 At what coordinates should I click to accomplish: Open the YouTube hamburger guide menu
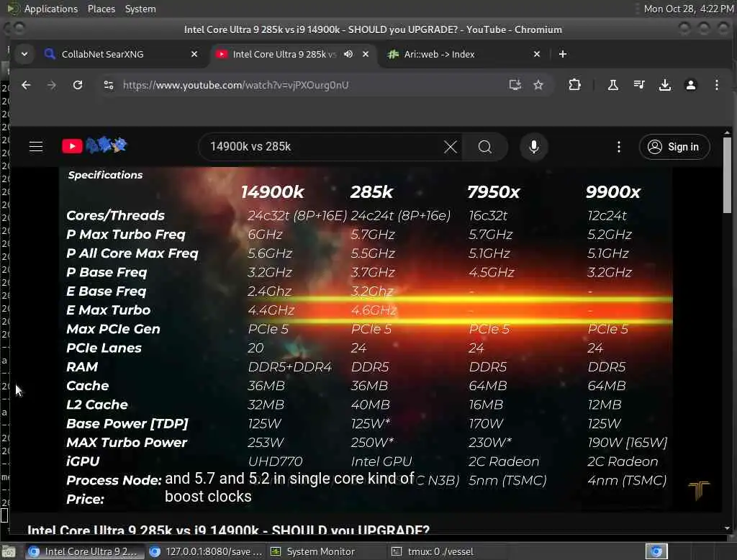(36, 147)
